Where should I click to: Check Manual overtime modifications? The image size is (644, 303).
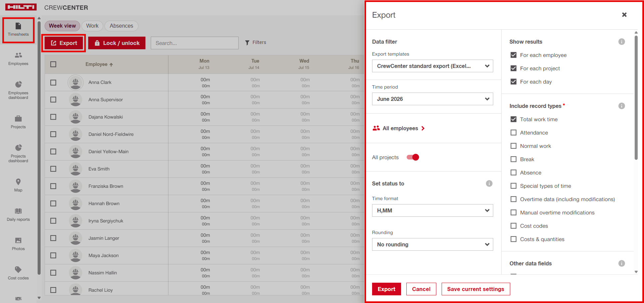pyautogui.click(x=514, y=212)
